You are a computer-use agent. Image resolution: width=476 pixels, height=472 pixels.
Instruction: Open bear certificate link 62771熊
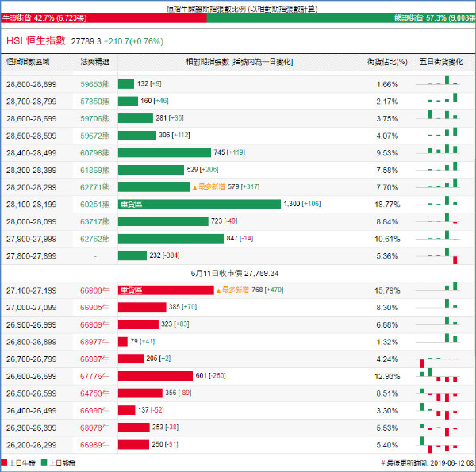(94, 187)
